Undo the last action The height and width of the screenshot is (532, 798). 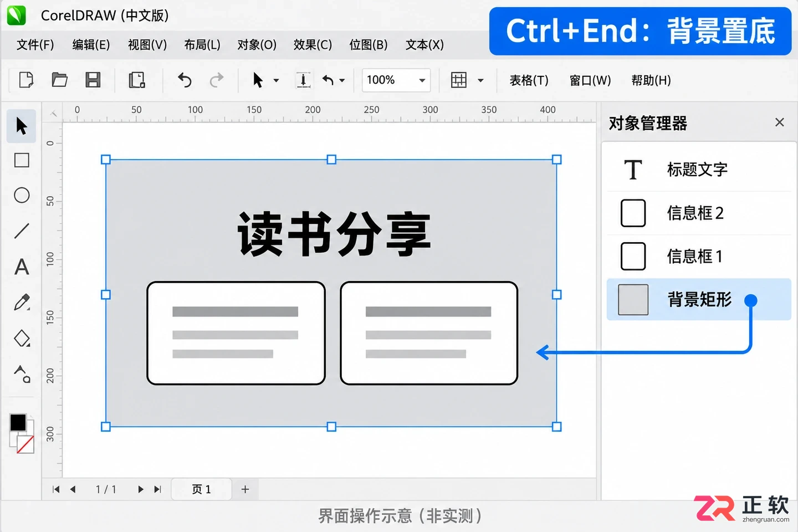(x=185, y=80)
